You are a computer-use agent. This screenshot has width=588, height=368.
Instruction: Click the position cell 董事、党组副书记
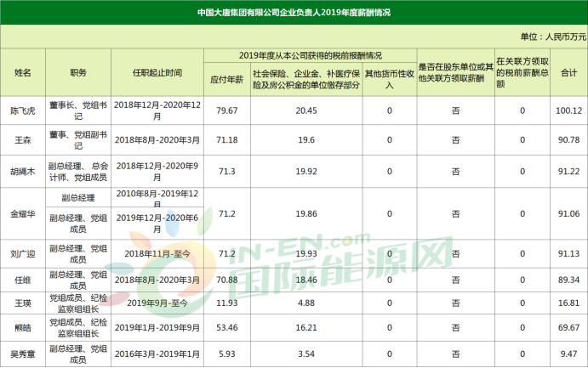78,140
